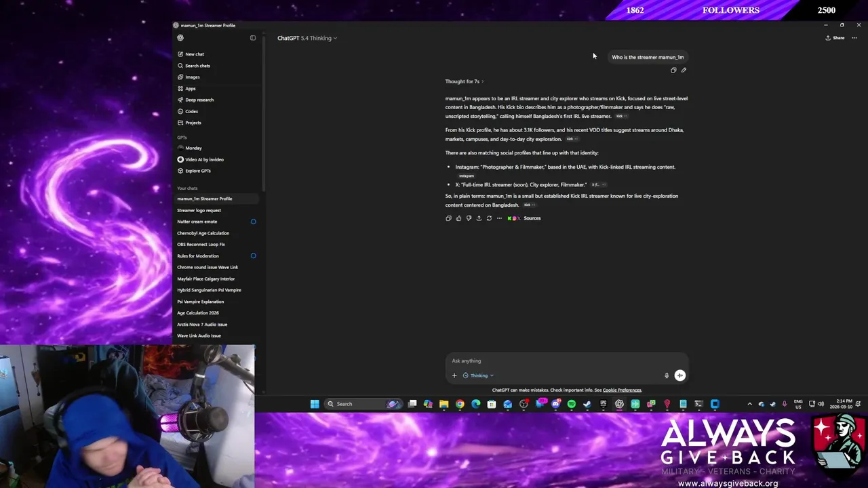Click the kick source chip after the first paragraph

click(620, 117)
